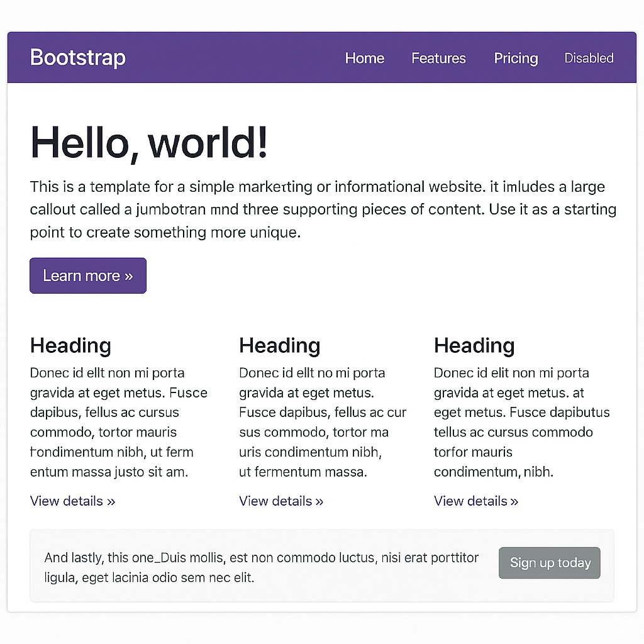644x644 pixels.
Task: Click third paragraph ending "condimentum, nibh."
Action: click(x=521, y=422)
